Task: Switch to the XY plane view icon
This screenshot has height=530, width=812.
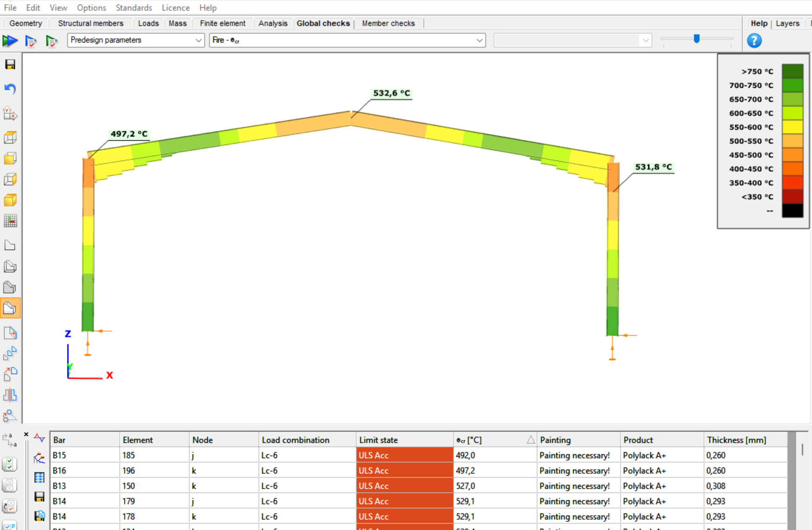Action: 10,113
